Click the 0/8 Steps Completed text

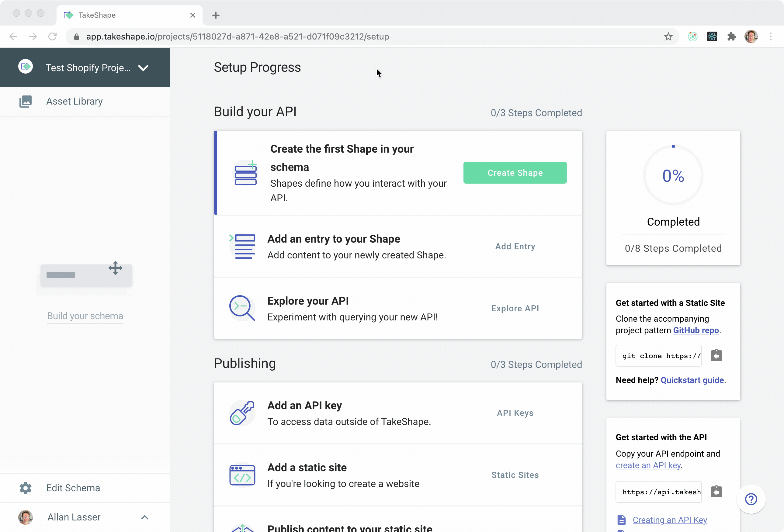coord(673,248)
